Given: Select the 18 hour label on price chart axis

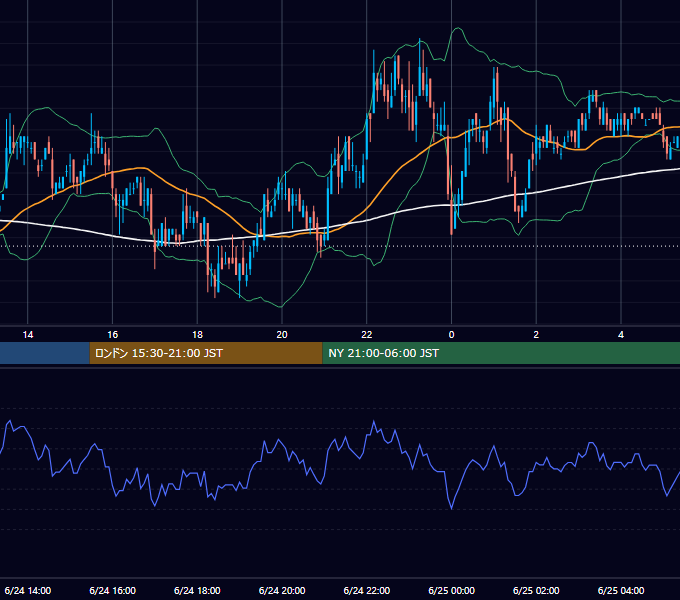Looking at the screenshot, I should coord(197,335).
